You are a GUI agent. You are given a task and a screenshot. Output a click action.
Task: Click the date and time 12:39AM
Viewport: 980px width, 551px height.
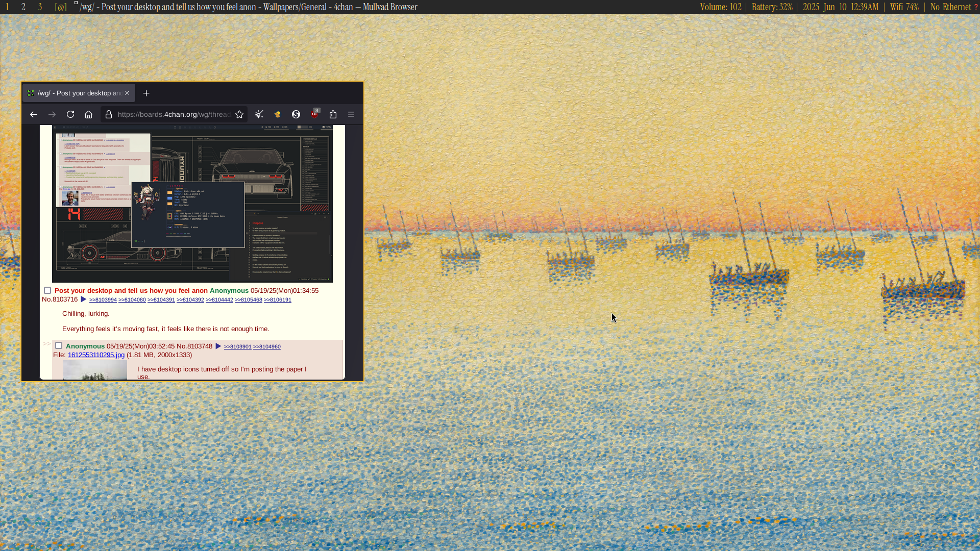(841, 7)
